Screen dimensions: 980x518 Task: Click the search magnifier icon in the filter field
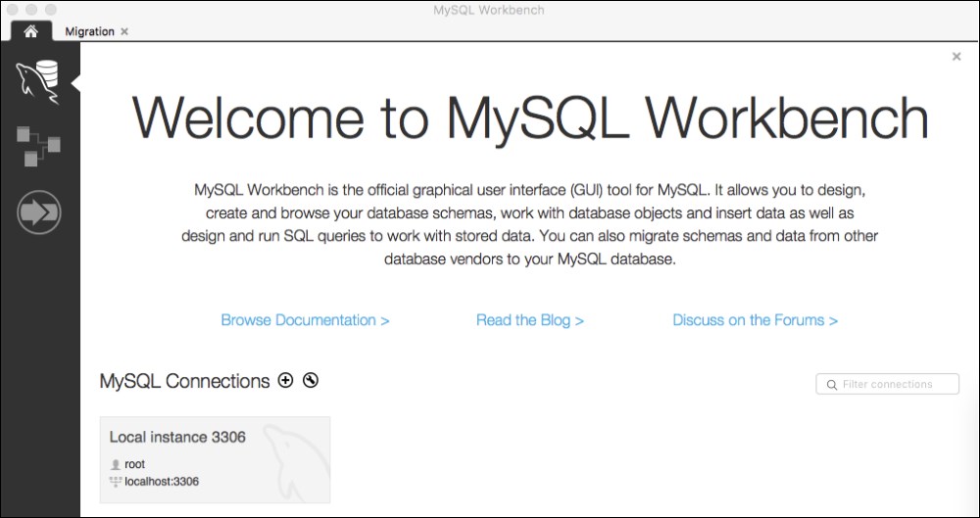coord(831,385)
